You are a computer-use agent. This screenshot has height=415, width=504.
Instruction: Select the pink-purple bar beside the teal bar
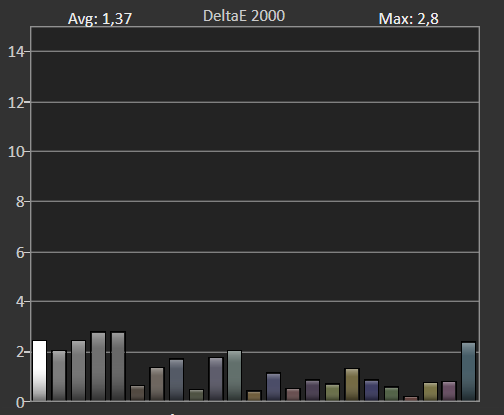[449, 391]
